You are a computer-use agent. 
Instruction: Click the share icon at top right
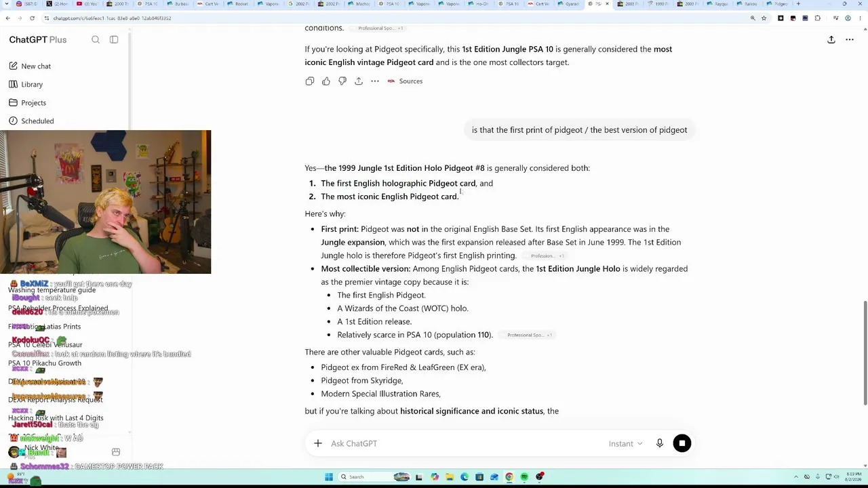831,40
